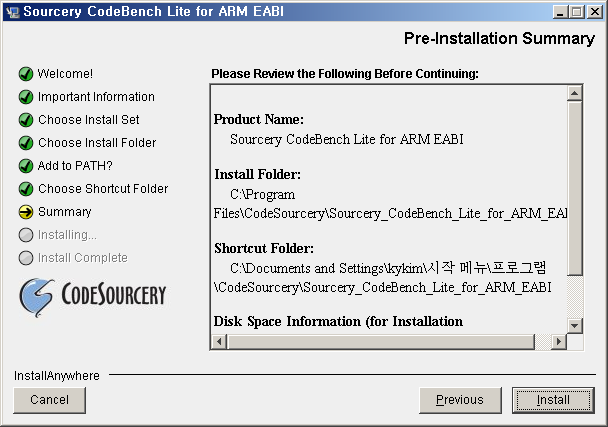Click the installer icon in title bar
The image size is (608, 427).
pos(12,12)
